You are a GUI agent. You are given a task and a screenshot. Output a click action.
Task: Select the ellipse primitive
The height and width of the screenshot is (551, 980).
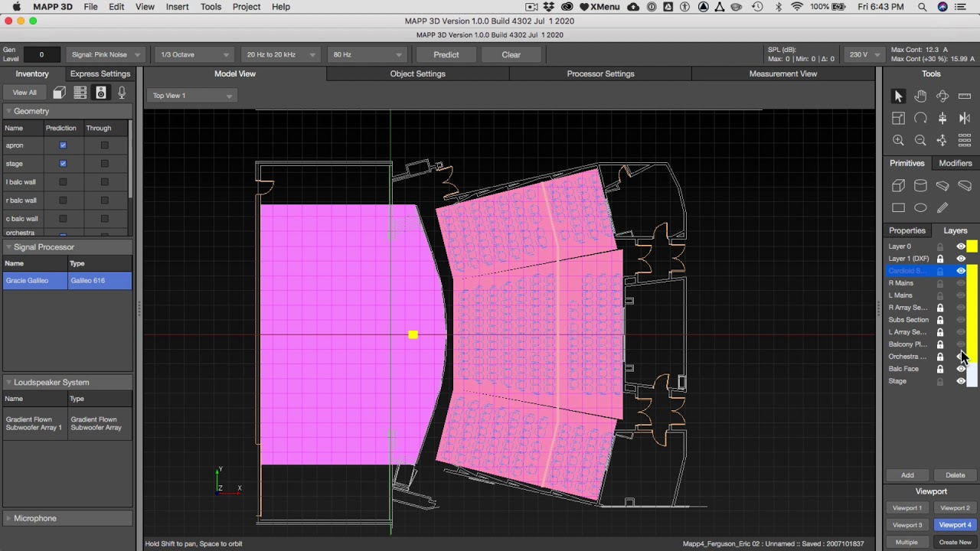click(920, 207)
